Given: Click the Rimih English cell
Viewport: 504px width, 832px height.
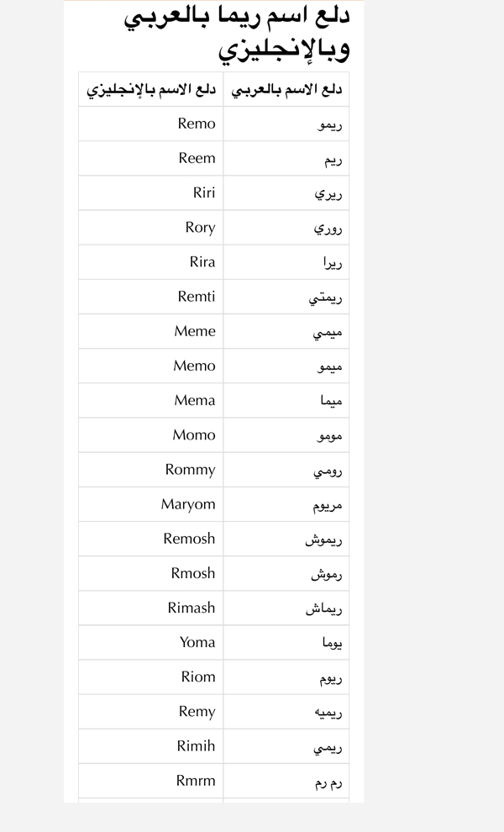Looking at the screenshot, I should click(x=150, y=746).
